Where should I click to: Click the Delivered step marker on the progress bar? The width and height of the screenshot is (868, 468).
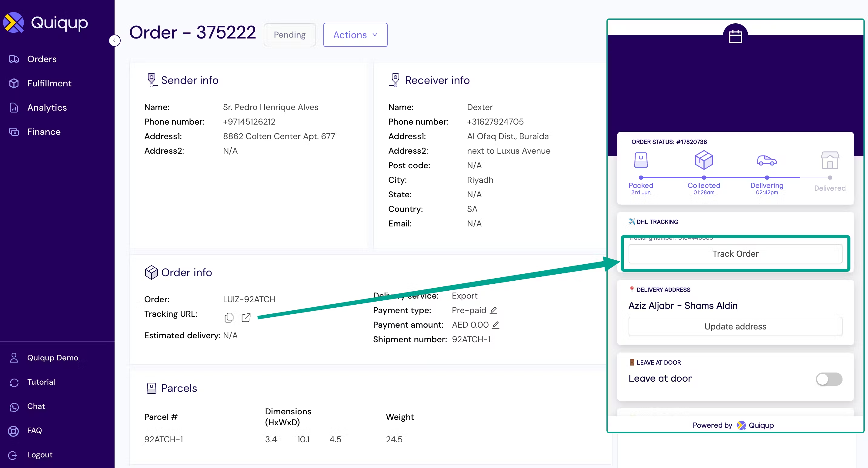pos(830,178)
